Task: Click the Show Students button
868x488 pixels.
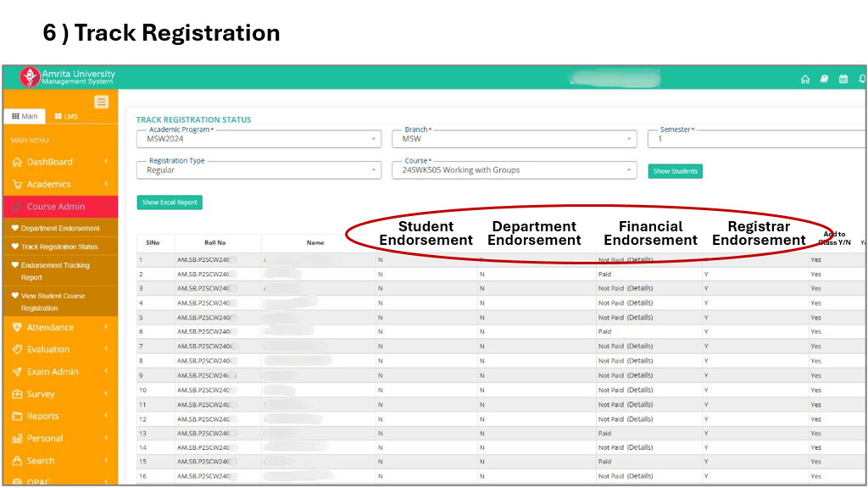Action: coord(676,171)
